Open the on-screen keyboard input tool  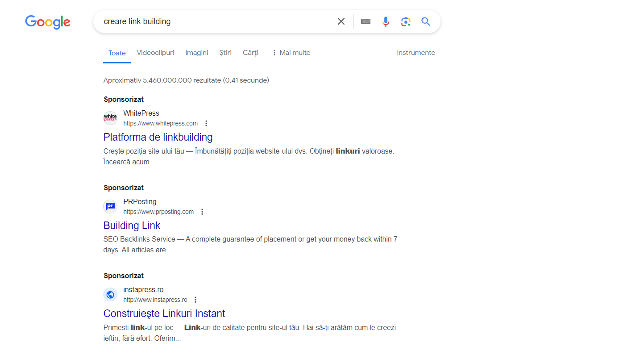366,21
